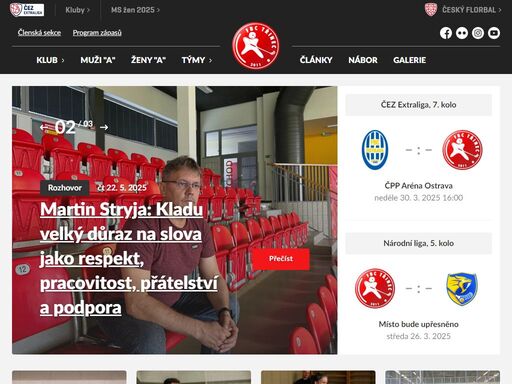Open Instagram social icon
Screen dimensions: 512x384
(478, 33)
